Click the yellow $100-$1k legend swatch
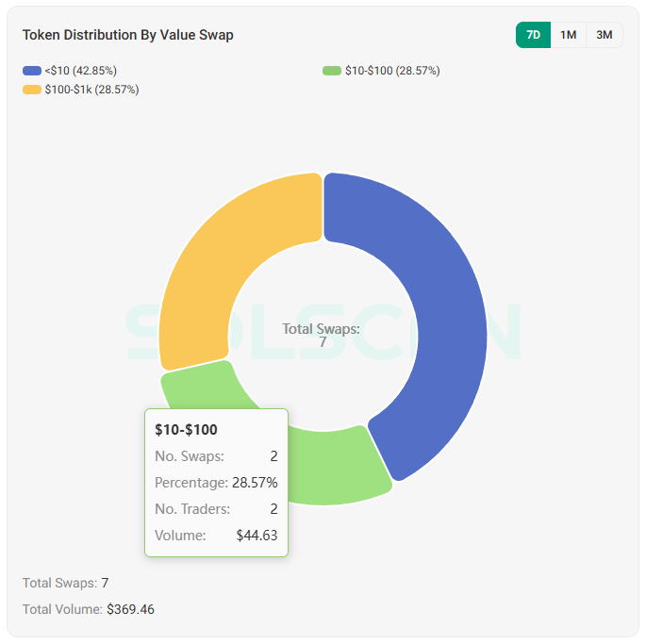Screen dimensions: 646x644 click(32, 90)
